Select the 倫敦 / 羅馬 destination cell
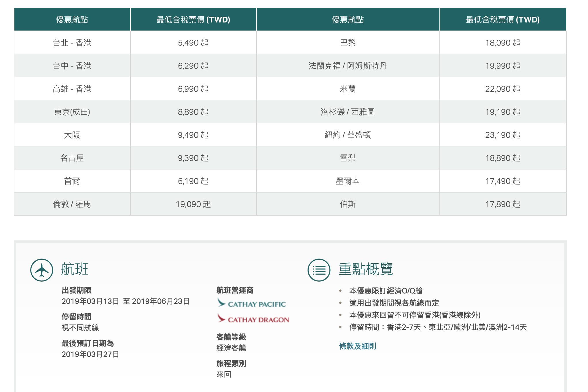 [72, 204]
